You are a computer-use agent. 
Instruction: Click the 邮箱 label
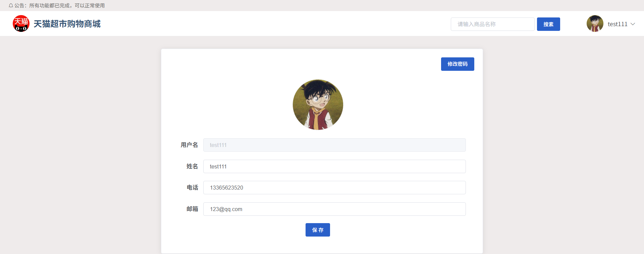coord(192,209)
